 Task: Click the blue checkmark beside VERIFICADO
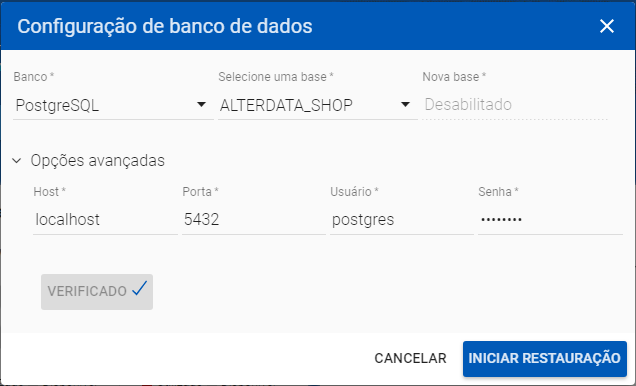click(x=140, y=289)
